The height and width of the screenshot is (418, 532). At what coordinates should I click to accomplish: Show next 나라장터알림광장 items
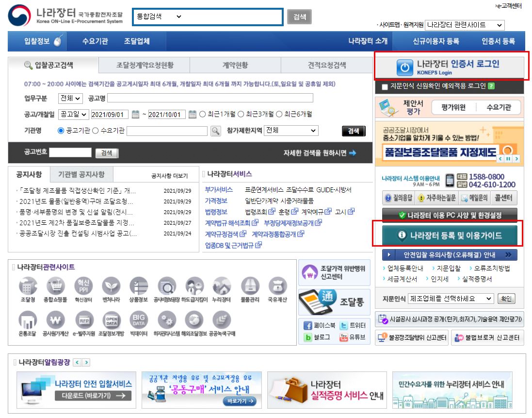pyautogui.click(x=86, y=362)
